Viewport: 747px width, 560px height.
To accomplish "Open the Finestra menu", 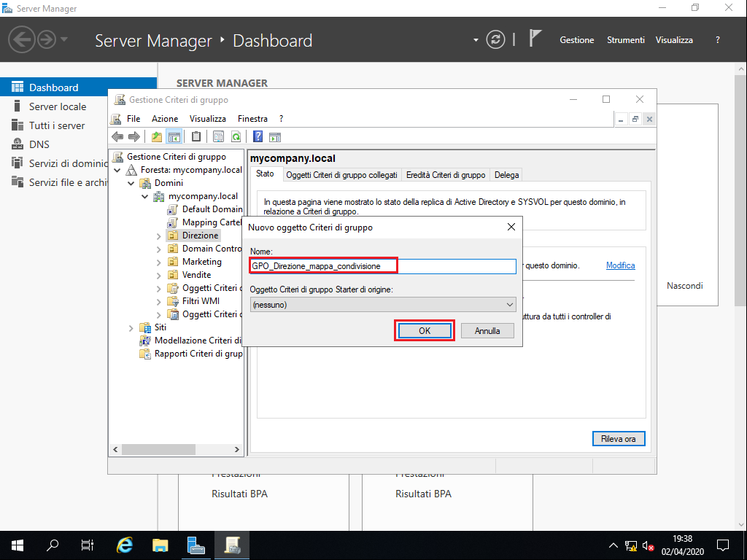I will click(252, 119).
